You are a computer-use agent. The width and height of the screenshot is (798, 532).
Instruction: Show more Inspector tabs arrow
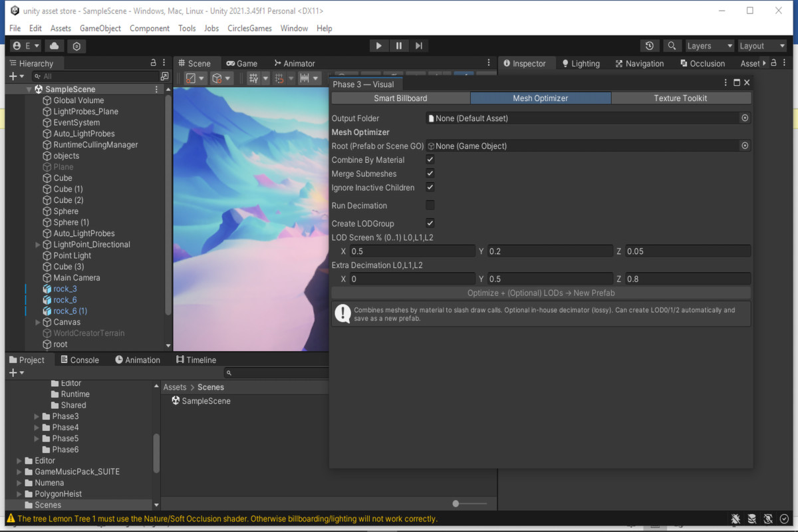(764, 63)
